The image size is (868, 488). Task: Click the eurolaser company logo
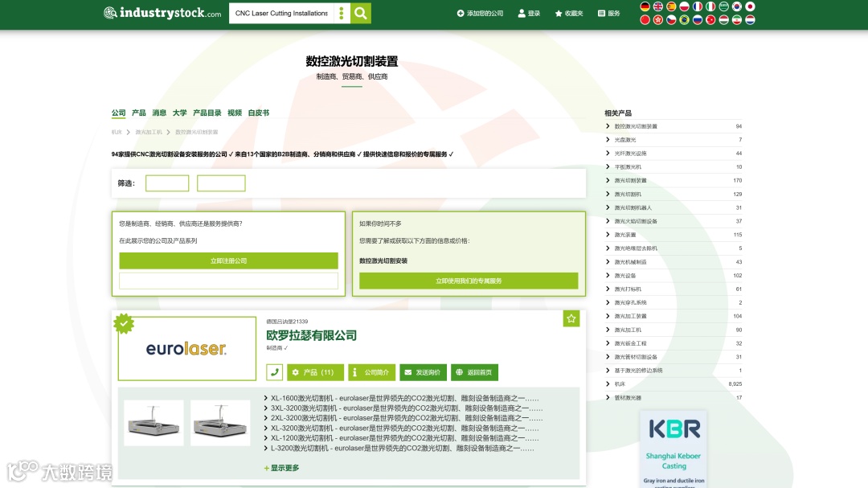[187, 348]
